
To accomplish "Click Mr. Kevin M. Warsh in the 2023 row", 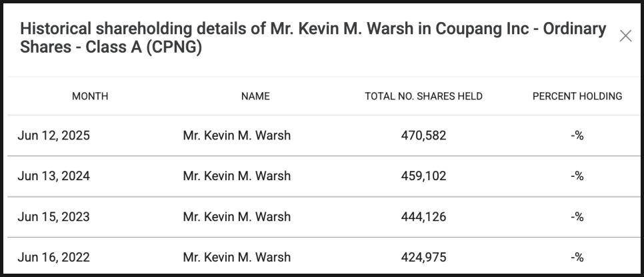I will tap(237, 217).
